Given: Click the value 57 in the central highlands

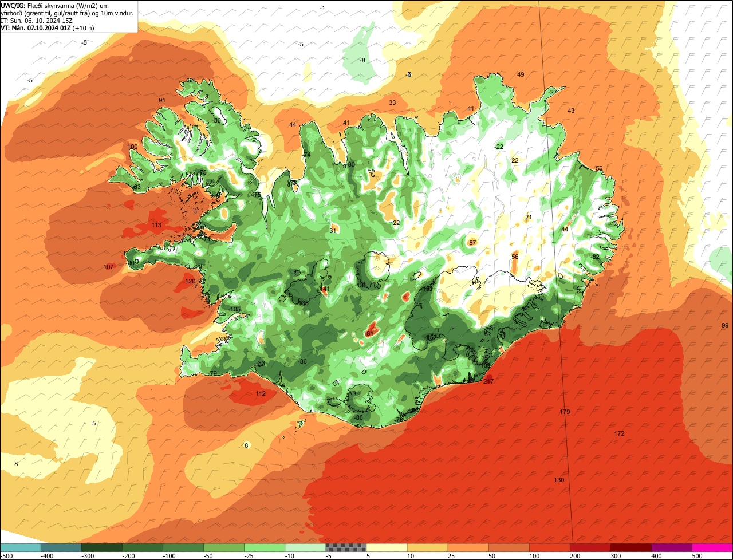Looking at the screenshot, I should click(472, 243).
